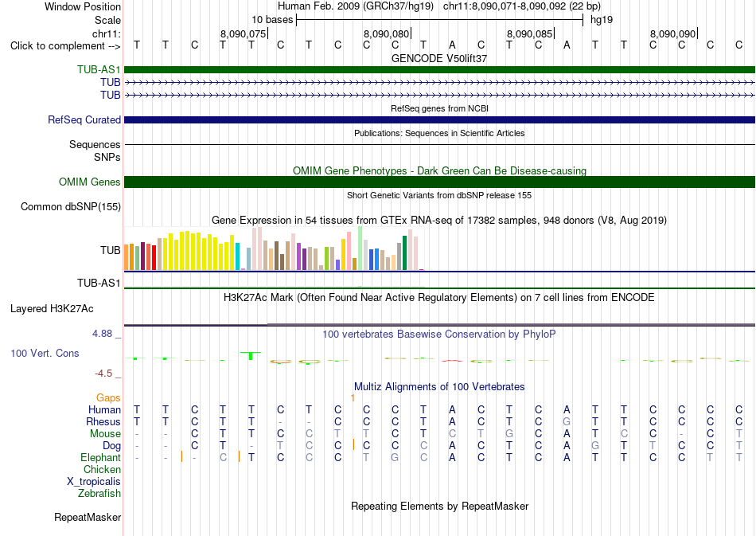The width and height of the screenshot is (756, 536).
Task: Click the tall green PhyloP conservation bar
Action: 251,355
